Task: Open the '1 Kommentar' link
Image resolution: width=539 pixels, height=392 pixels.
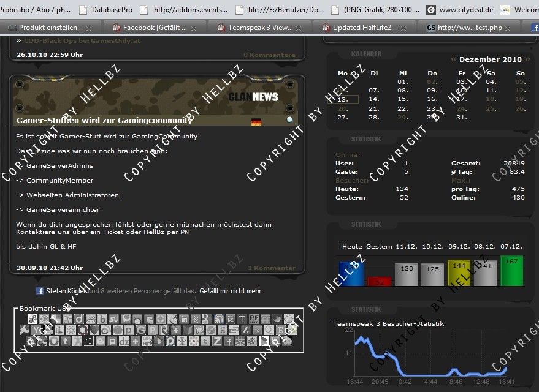Action: [272, 268]
